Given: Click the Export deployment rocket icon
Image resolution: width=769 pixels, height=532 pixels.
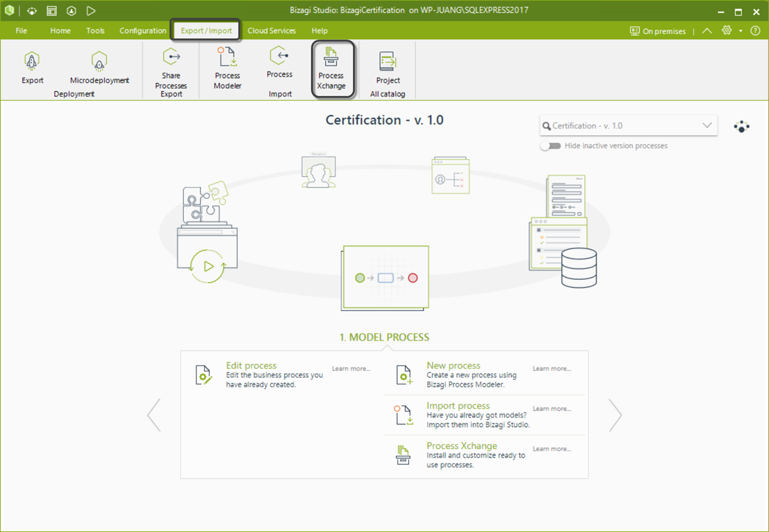Looking at the screenshot, I should pyautogui.click(x=32, y=61).
